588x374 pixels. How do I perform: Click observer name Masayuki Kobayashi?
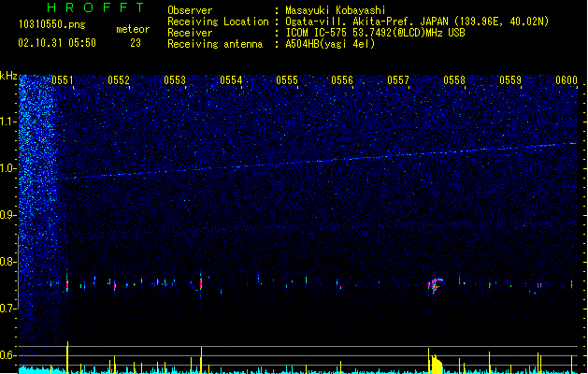pyautogui.click(x=336, y=10)
